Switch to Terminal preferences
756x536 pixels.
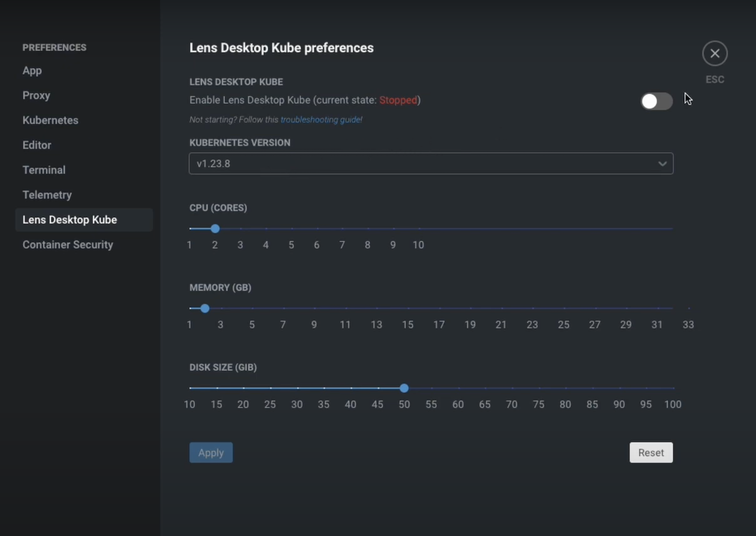click(44, 170)
